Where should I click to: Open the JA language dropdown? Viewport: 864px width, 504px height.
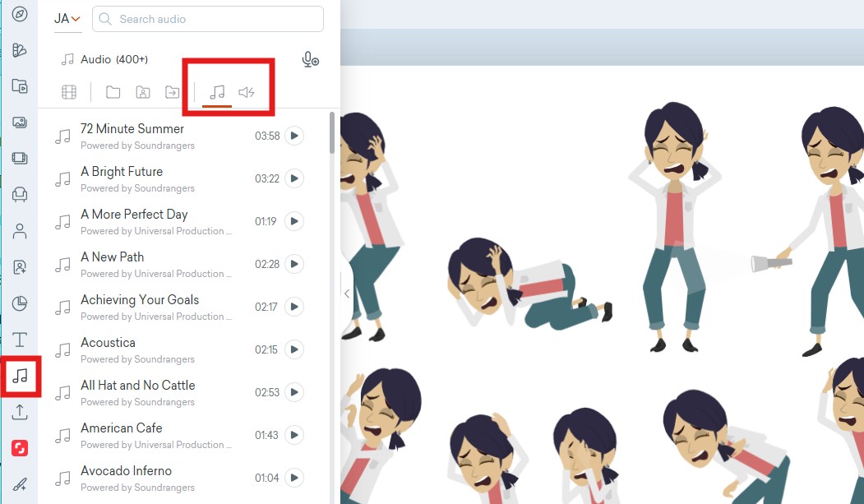tap(67, 19)
